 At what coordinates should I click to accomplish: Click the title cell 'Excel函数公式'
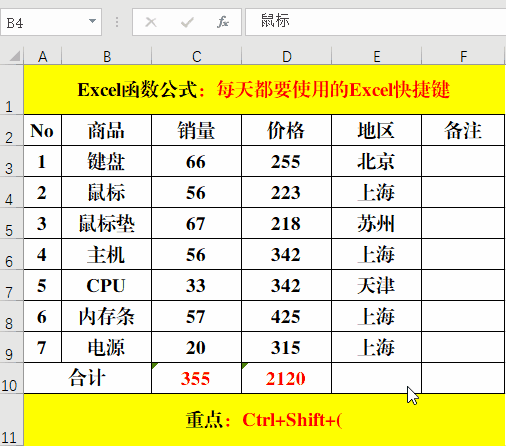click(264, 90)
